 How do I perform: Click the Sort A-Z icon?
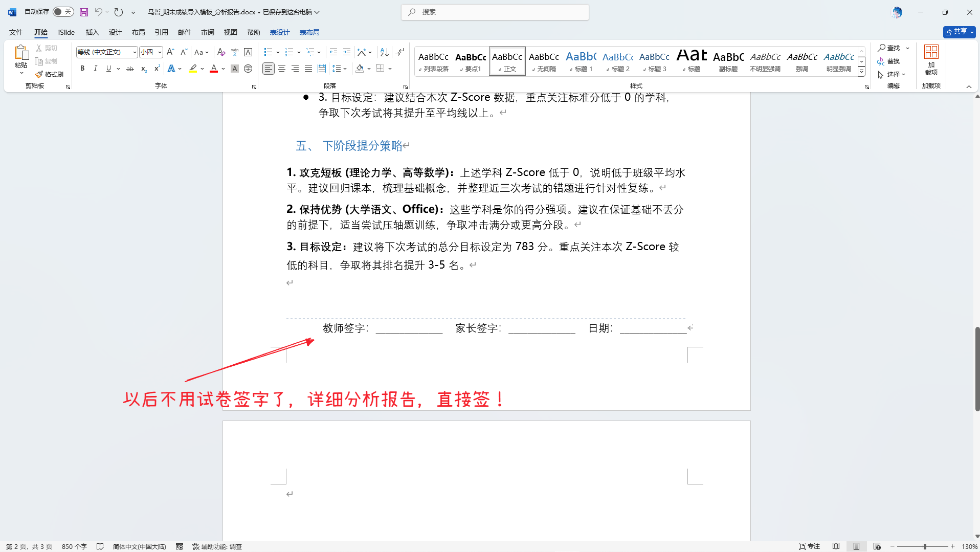385,52
